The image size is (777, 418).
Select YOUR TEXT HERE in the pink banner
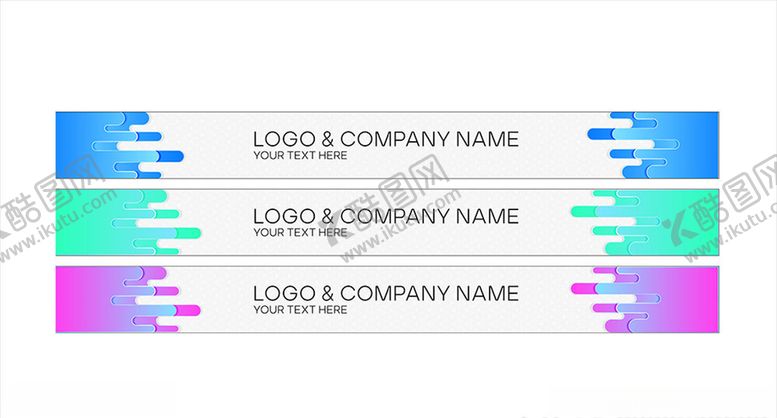coord(300,310)
